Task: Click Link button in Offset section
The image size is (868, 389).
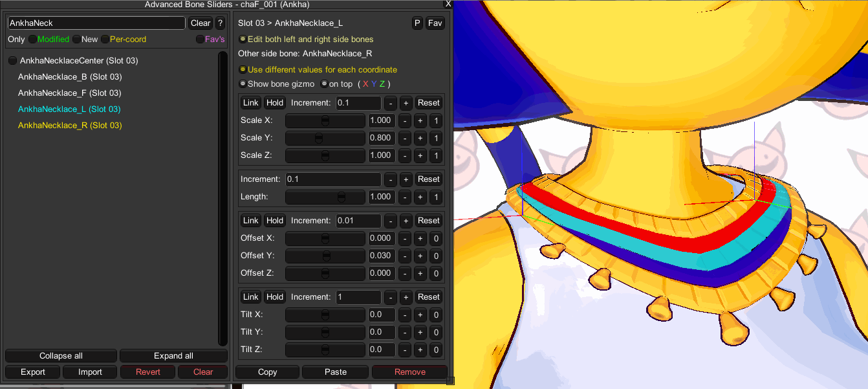Action: click(x=251, y=221)
